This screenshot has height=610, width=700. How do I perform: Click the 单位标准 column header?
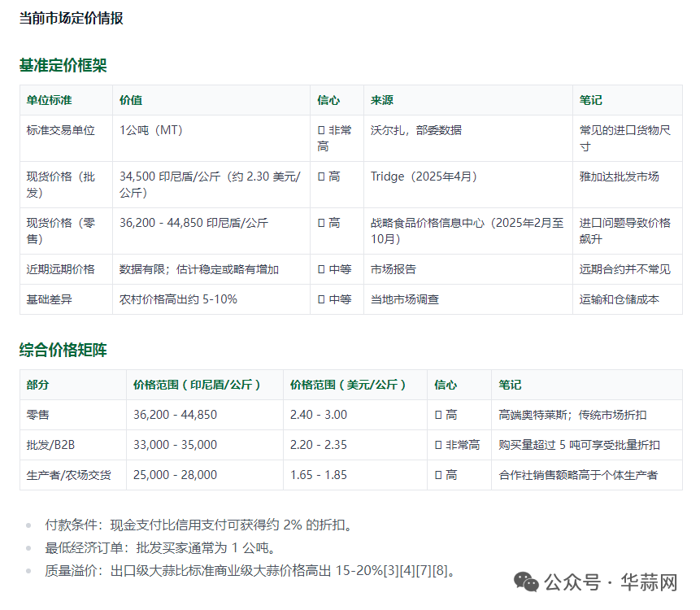pos(49,100)
